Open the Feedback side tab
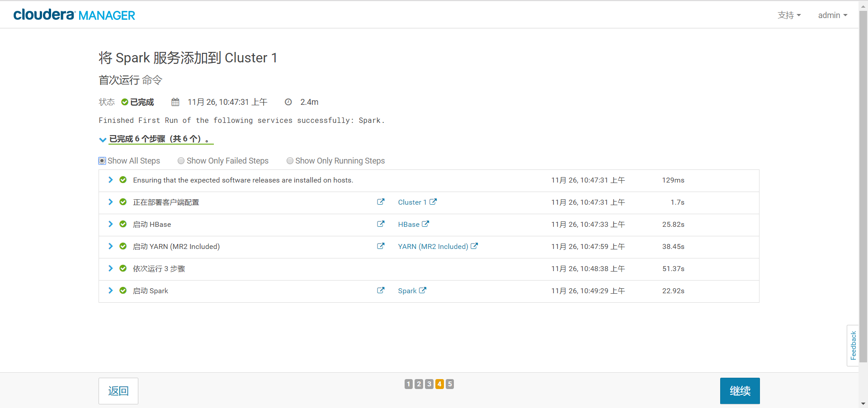868x408 pixels. [x=853, y=346]
